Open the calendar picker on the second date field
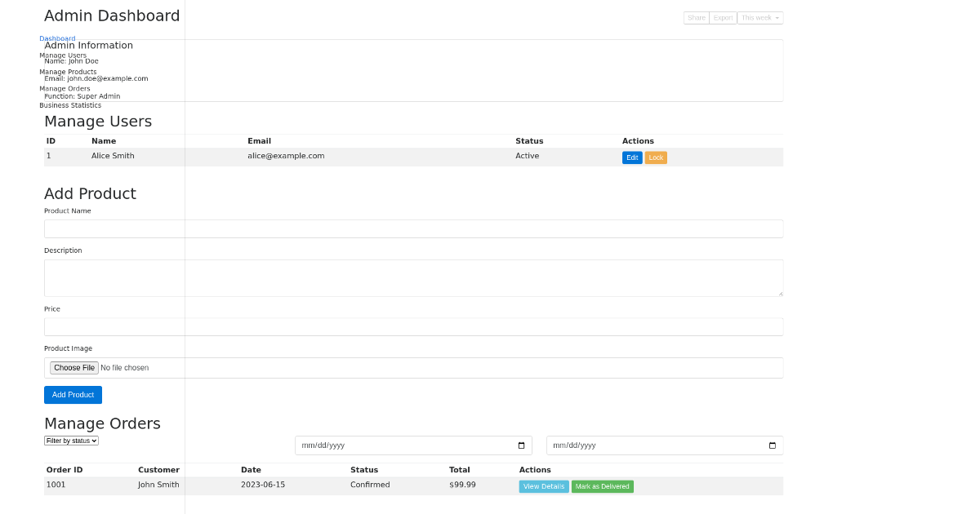This screenshot has width=980, height=514. [x=772, y=445]
